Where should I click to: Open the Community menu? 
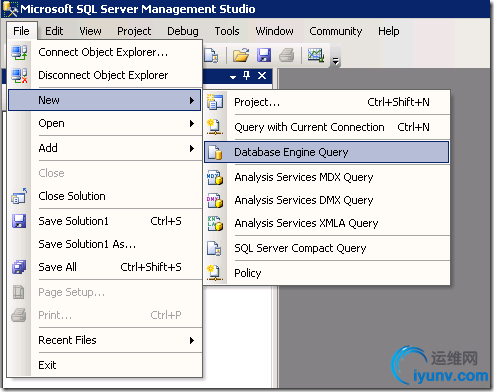pyautogui.click(x=336, y=31)
